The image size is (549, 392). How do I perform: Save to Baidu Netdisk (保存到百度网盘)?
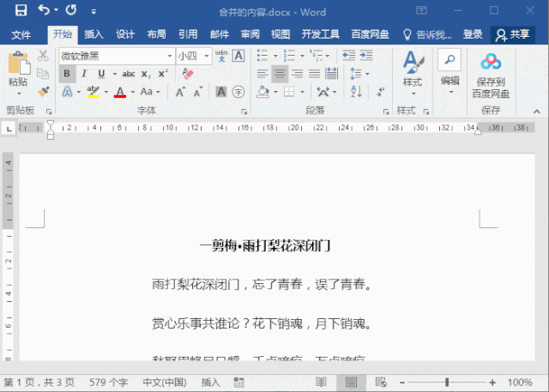[x=491, y=75]
